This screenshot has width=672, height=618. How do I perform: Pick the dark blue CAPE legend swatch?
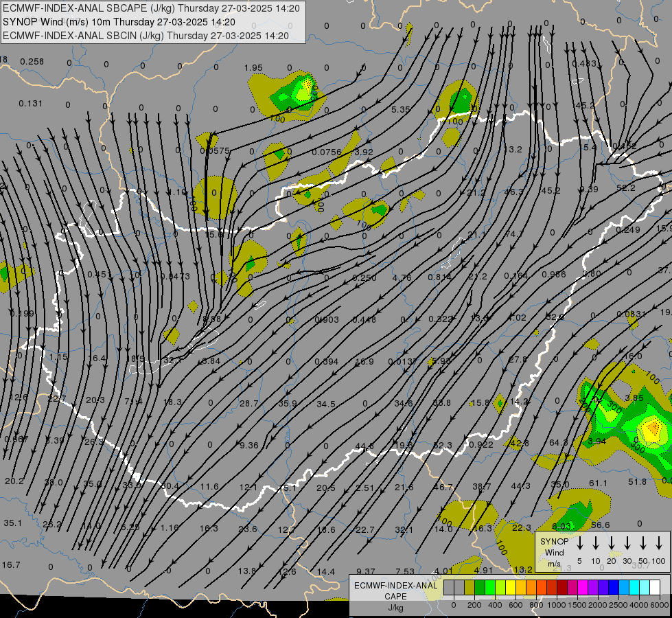tap(613, 588)
